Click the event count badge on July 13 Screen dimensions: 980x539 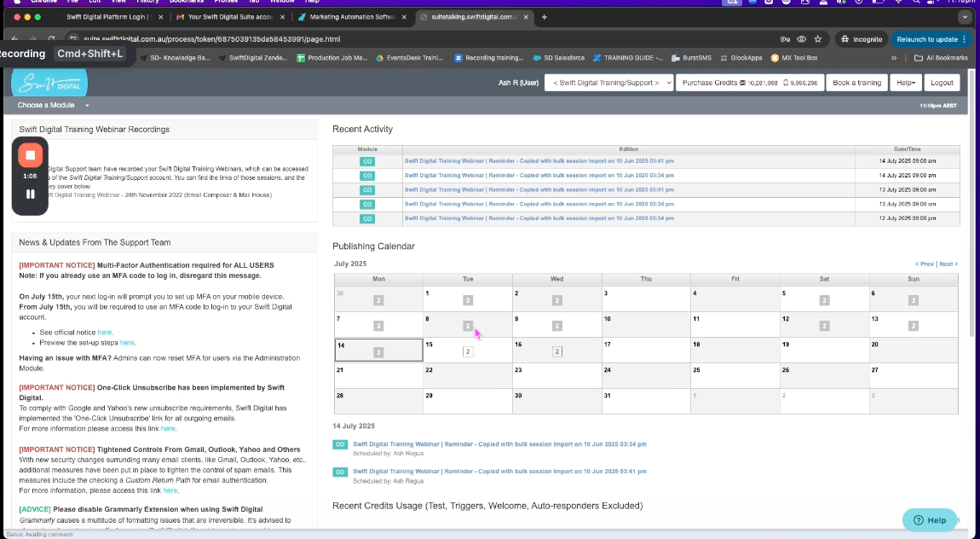pyautogui.click(x=914, y=327)
